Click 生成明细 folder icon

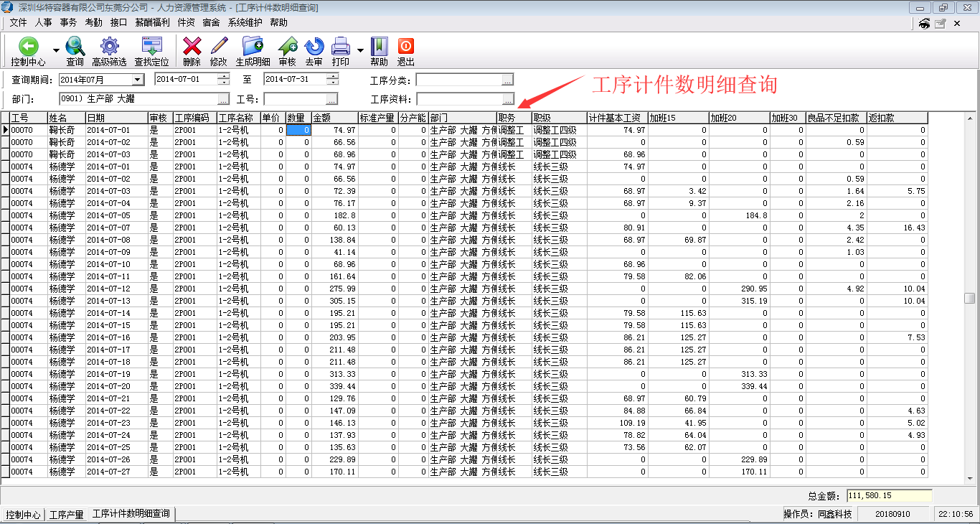(x=253, y=47)
